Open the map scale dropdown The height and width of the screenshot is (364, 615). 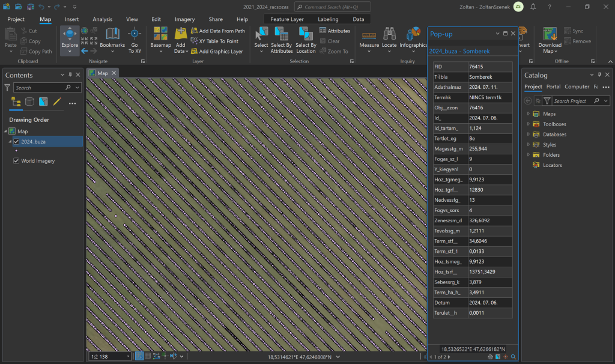point(128,357)
